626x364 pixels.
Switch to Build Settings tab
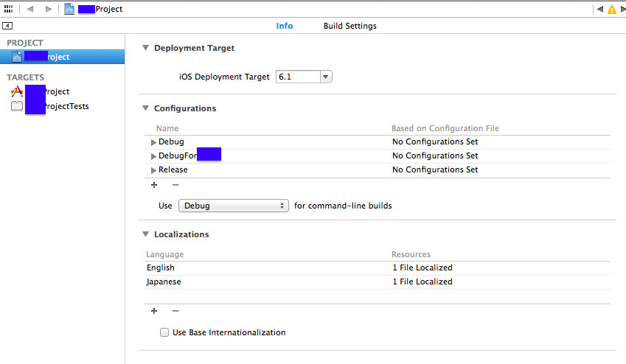(349, 26)
